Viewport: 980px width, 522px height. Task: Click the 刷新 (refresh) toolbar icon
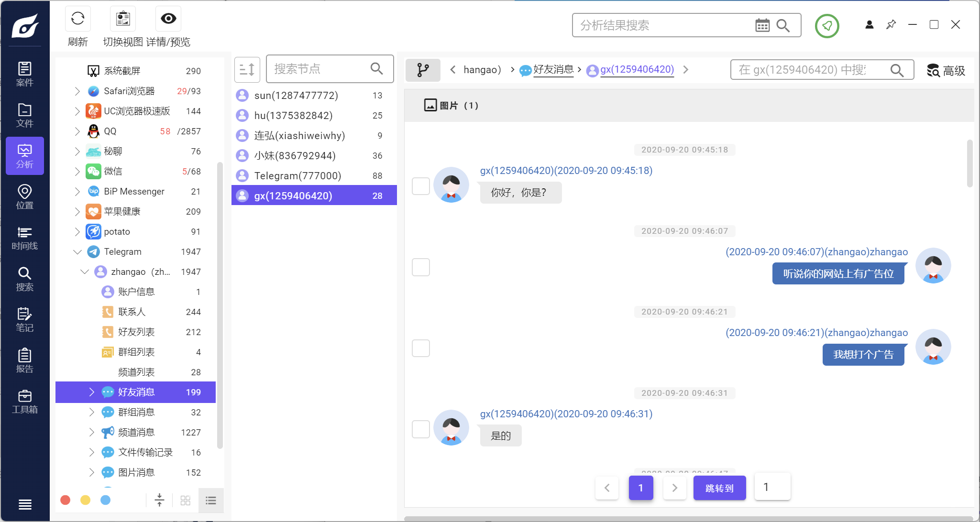click(77, 19)
